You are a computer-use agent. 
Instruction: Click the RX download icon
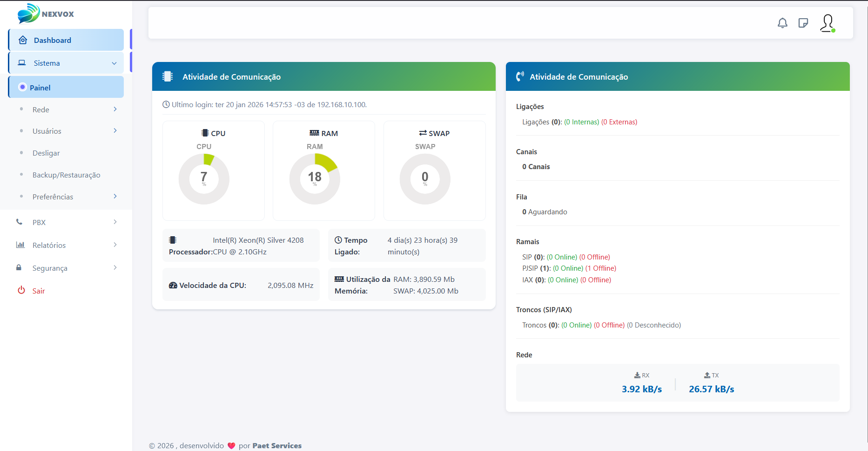tap(637, 375)
